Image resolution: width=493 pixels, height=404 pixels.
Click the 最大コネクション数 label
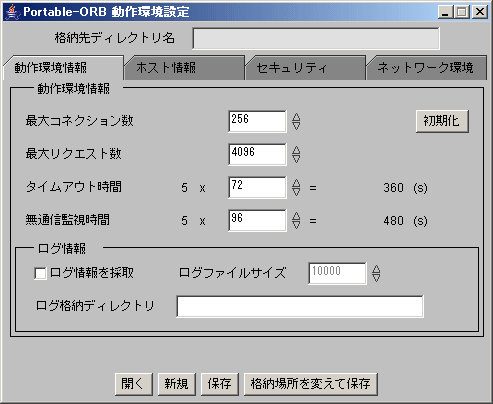coord(80,121)
